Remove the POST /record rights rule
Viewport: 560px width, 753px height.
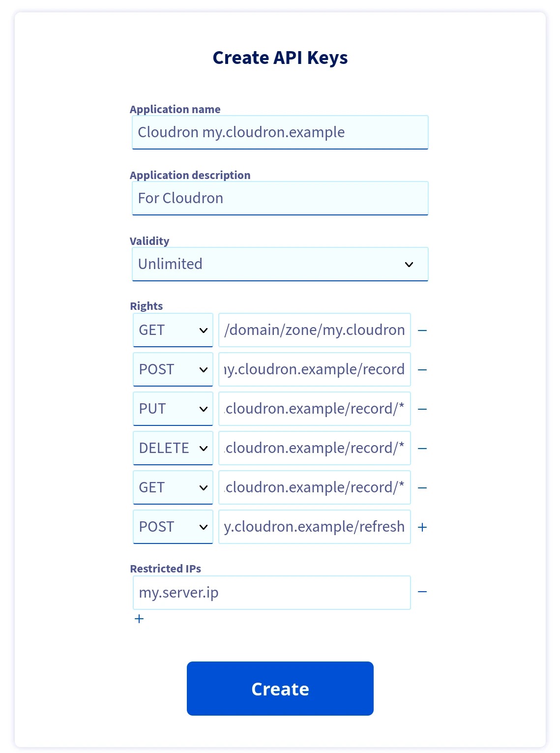click(422, 369)
